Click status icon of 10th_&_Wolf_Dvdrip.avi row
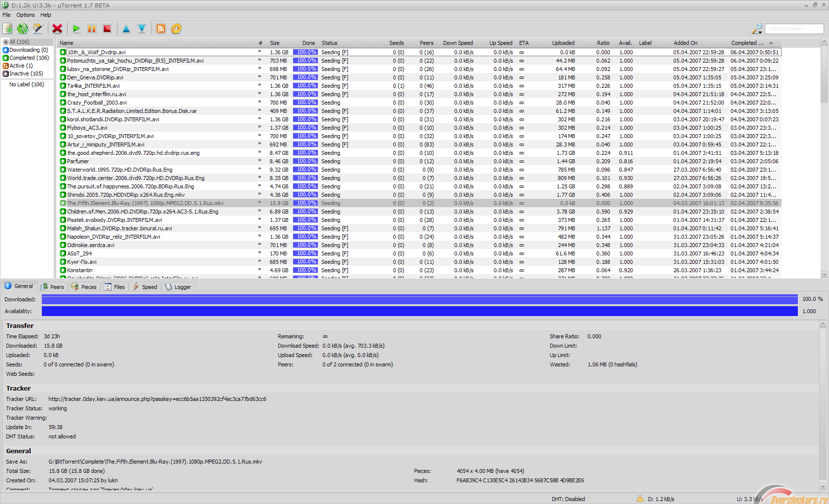Viewport: 829px width, 504px height. (x=63, y=52)
